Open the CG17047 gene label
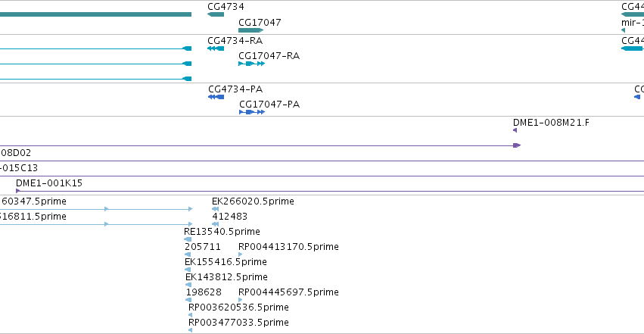Image resolution: width=644 pixels, height=334 pixels. (260, 22)
